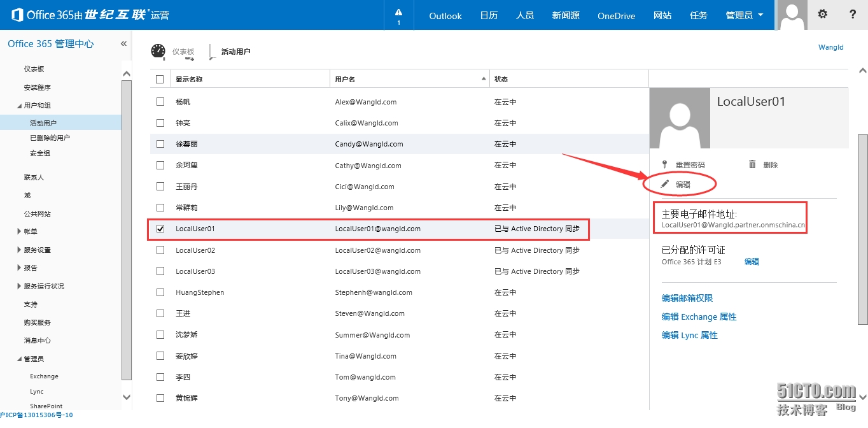868x428 pixels.
Task: Sort by the 用户名 column header
Action: [345, 79]
